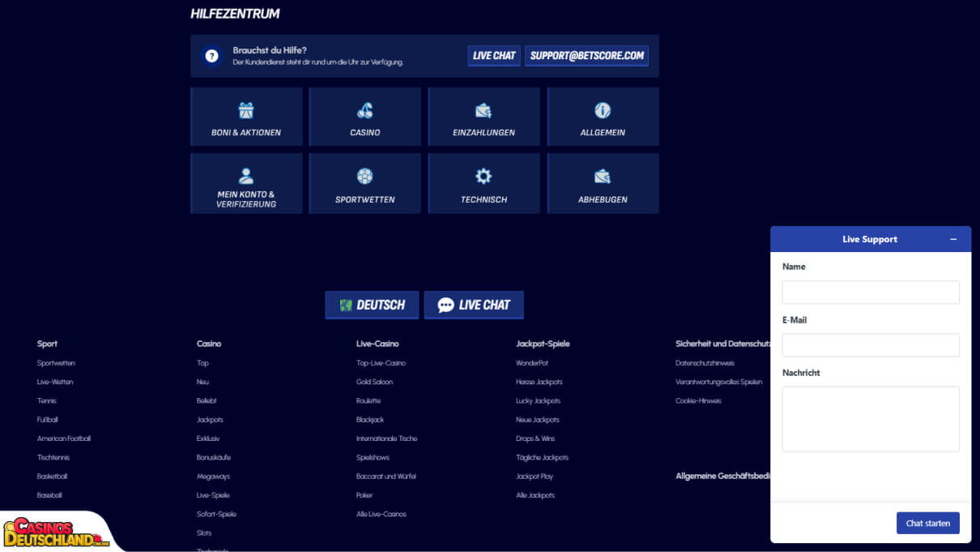Open the Datenschutzhinweis link
The height and width of the screenshot is (552, 980).
[x=705, y=363]
